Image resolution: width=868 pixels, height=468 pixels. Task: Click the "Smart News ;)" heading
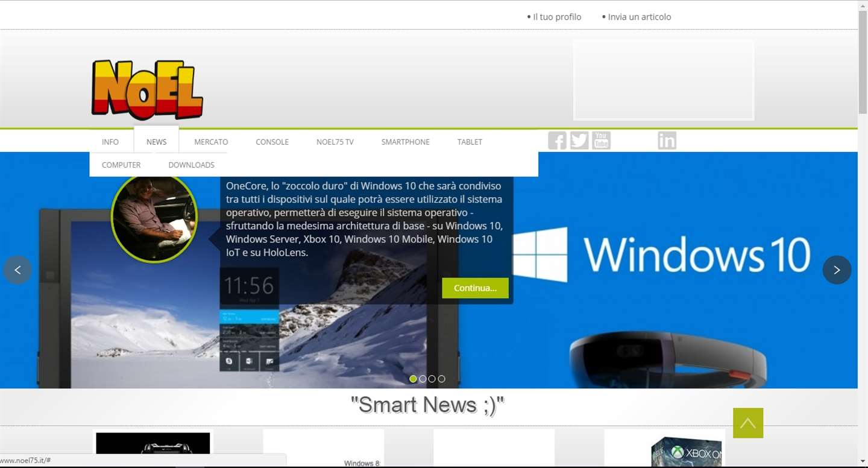point(427,405)
